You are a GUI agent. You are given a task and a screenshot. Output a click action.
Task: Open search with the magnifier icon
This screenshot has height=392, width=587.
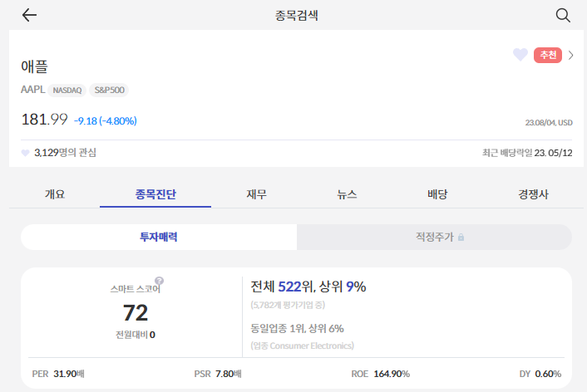click(x=563, y=15)
